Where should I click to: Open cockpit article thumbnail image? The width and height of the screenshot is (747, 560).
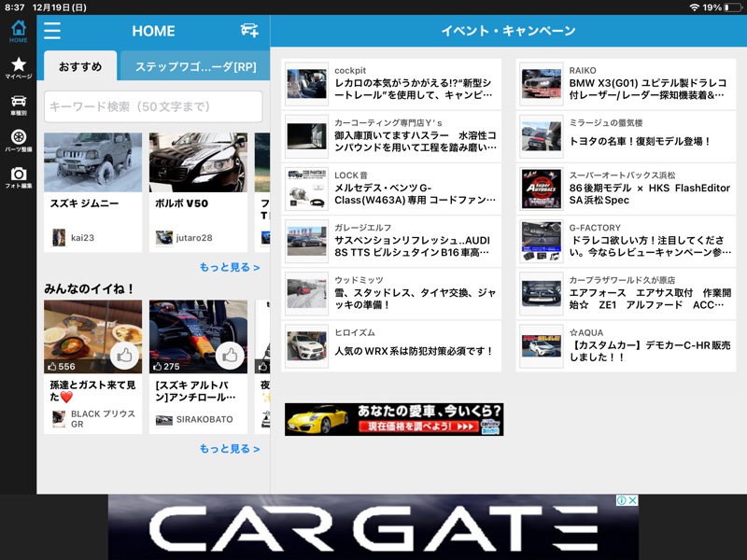(307, 84)
